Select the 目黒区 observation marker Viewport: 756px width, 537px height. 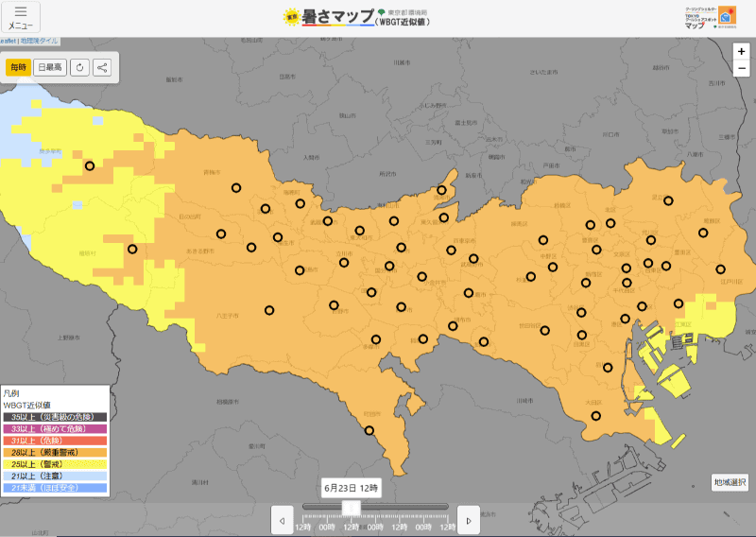point(582,335)
